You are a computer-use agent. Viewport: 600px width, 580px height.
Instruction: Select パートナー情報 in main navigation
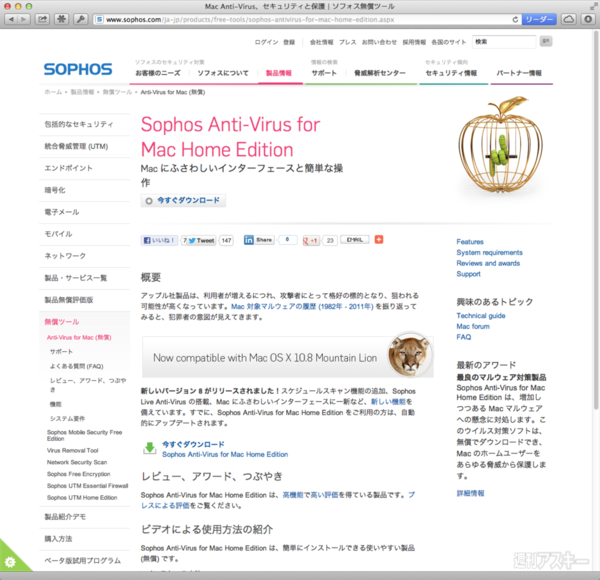point(519,73)
